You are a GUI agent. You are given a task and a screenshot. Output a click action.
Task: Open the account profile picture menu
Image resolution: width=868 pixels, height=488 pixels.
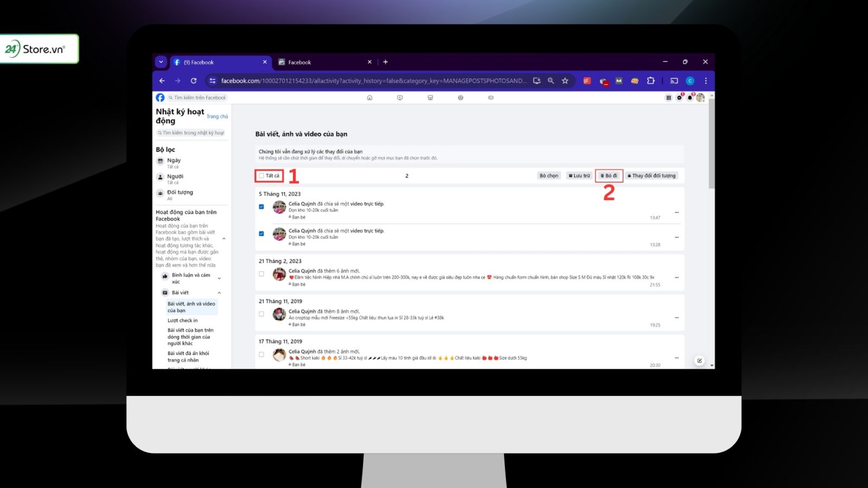[700, 98]
